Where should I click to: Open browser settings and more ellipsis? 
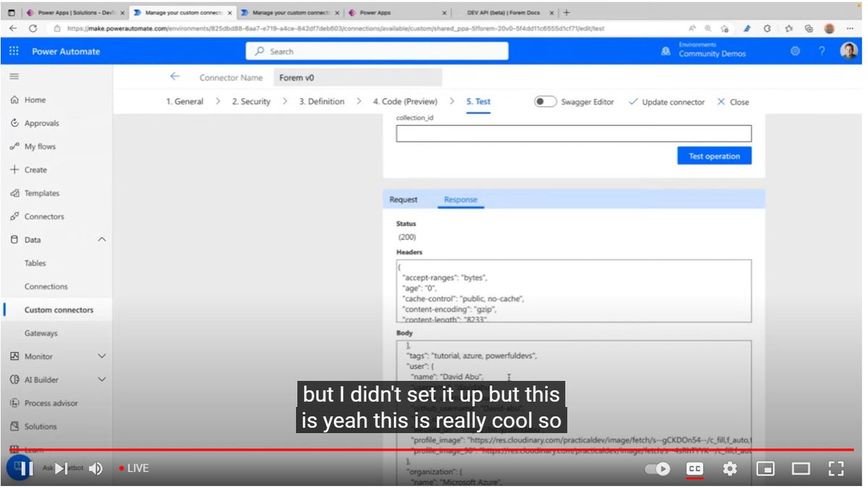point(849,28)
